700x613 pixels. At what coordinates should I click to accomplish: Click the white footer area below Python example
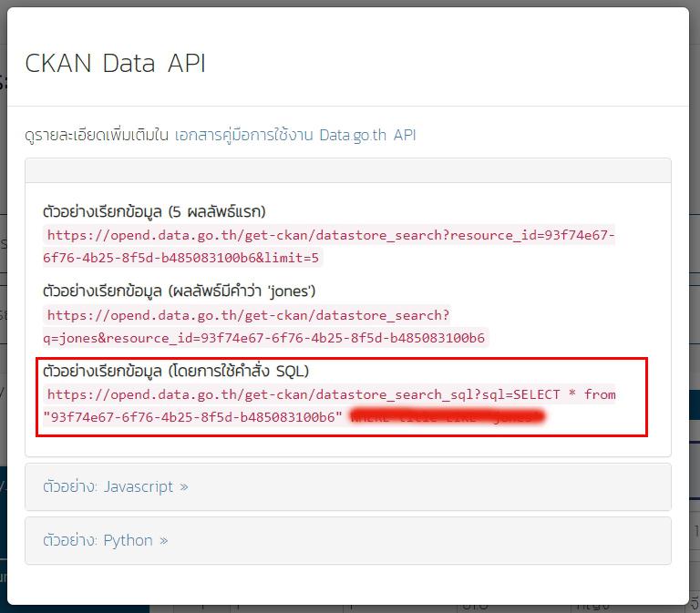(347, 586)
